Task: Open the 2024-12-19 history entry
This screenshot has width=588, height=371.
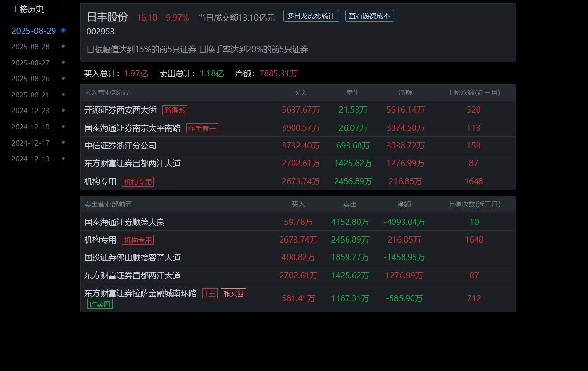Action: 31,127
